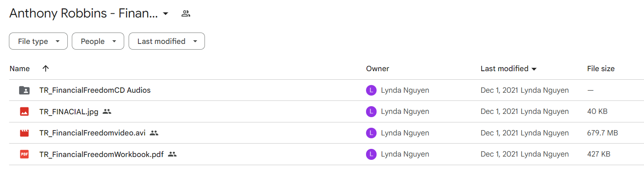Open the Last modified filter chip

(x=167, y=41)
